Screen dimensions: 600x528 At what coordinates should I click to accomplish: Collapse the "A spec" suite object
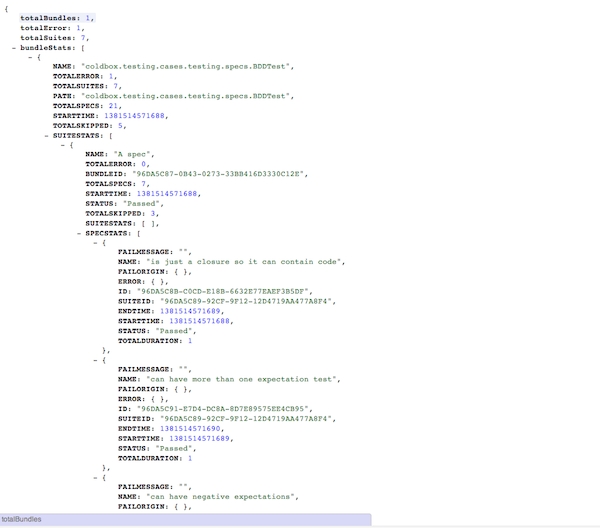pyautogui.click(x=63, y=144)
